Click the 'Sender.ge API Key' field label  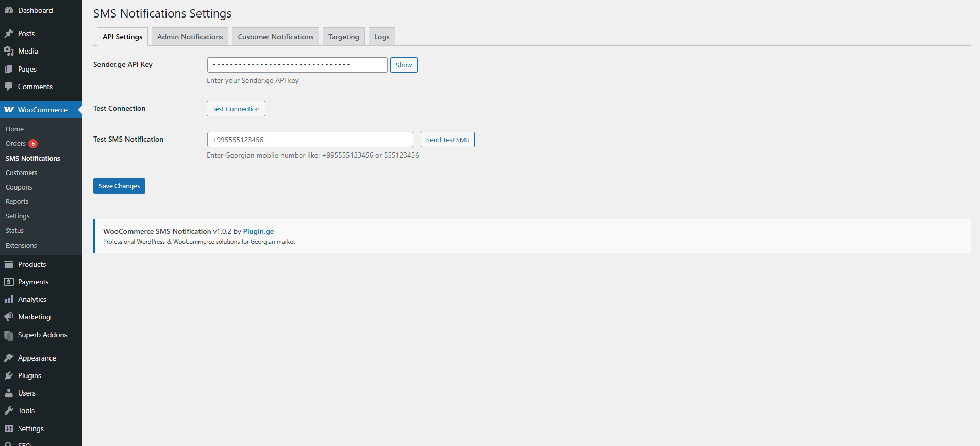tap(123, 64)
